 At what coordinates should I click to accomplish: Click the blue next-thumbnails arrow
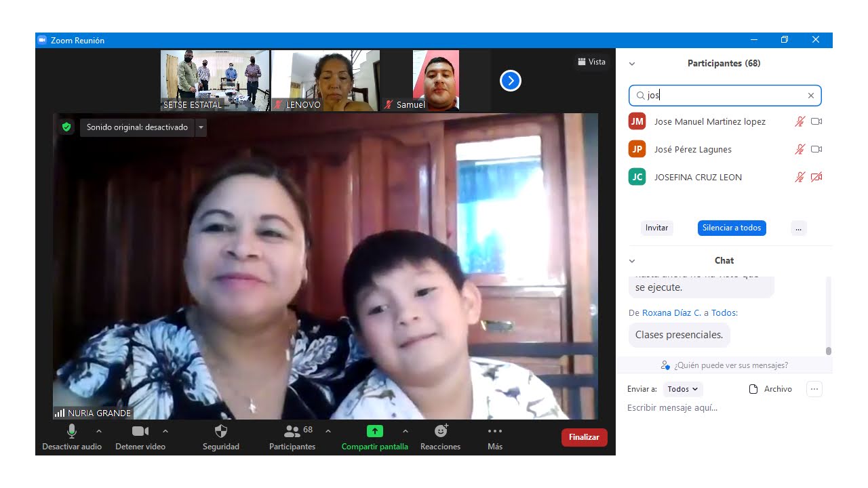[x=510, y=81]
